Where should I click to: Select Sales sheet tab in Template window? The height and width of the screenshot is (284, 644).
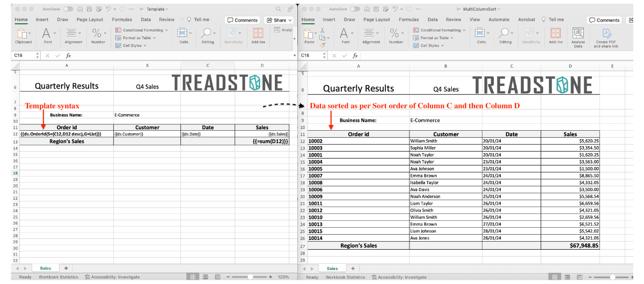point(46,268)
